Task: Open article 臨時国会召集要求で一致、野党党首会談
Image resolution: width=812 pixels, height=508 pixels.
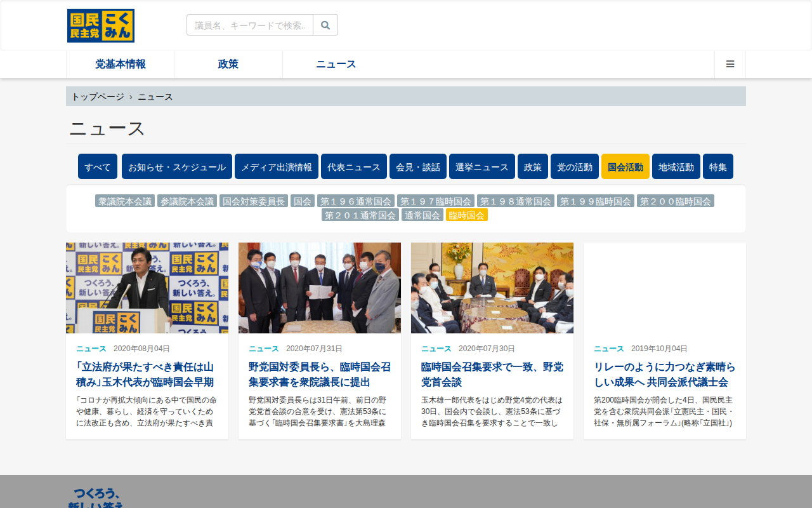Action: pyautogui.click(x=492, y=374)
